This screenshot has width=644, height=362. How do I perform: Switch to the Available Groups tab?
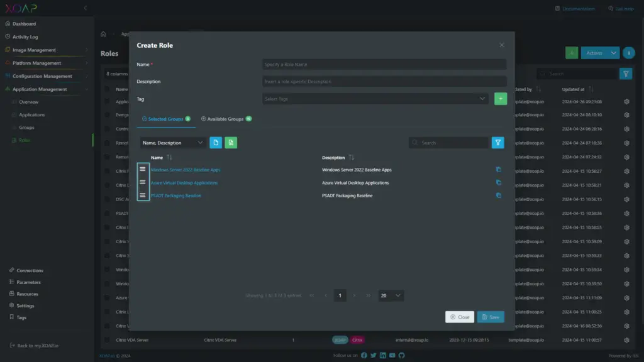(226, 119)
